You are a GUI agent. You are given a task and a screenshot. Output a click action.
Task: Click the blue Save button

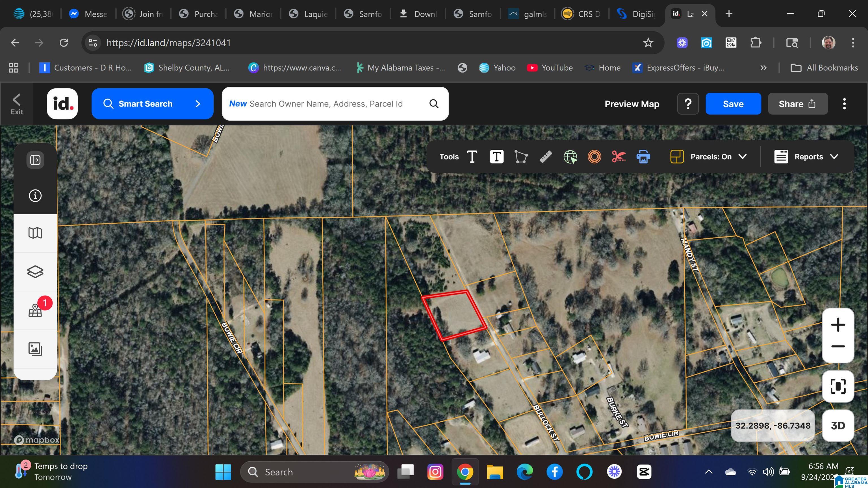[x=733, y=104]
